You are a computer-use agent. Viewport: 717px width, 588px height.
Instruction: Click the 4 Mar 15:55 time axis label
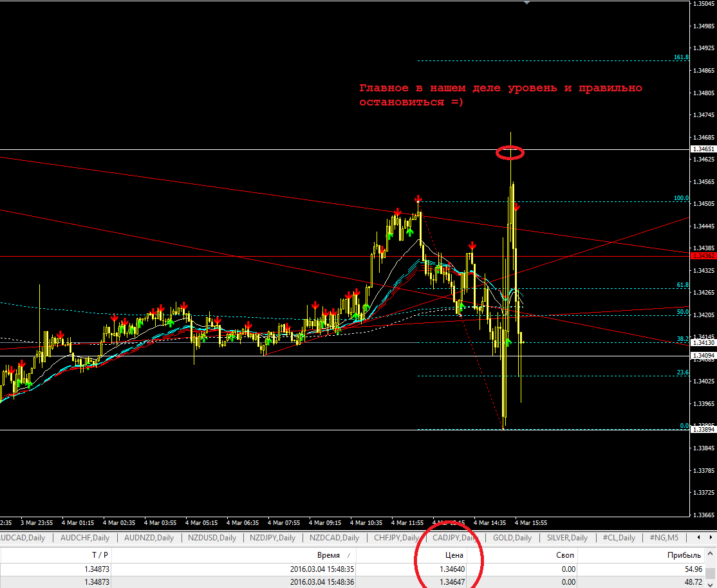tap(531, 522)
